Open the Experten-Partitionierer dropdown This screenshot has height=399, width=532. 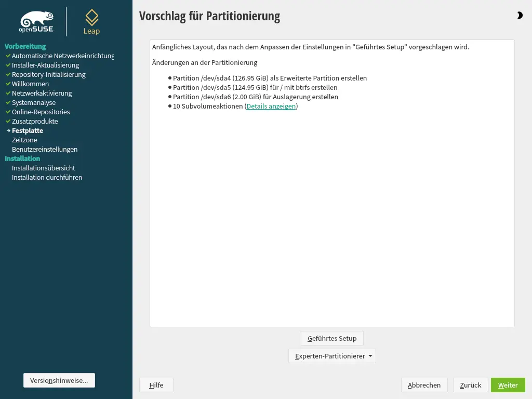pos(332,356)
